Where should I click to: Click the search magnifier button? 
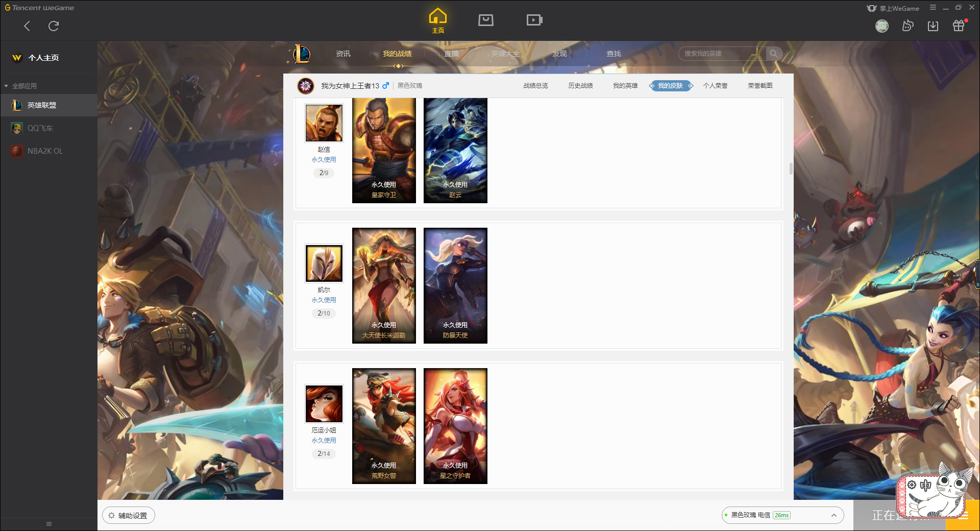[774, 54]
